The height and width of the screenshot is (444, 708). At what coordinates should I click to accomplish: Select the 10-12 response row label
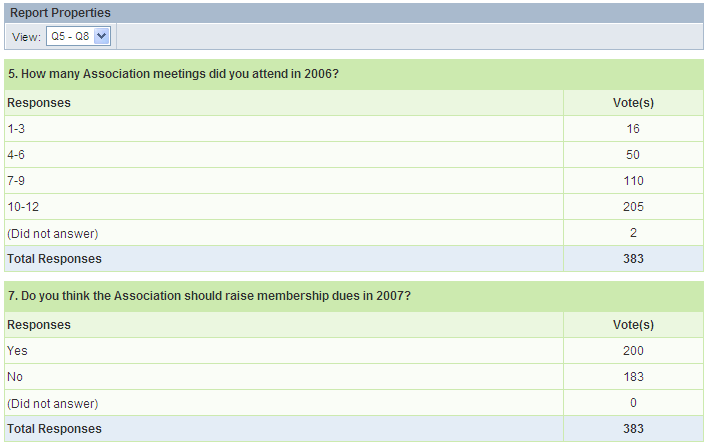[22, 207]
